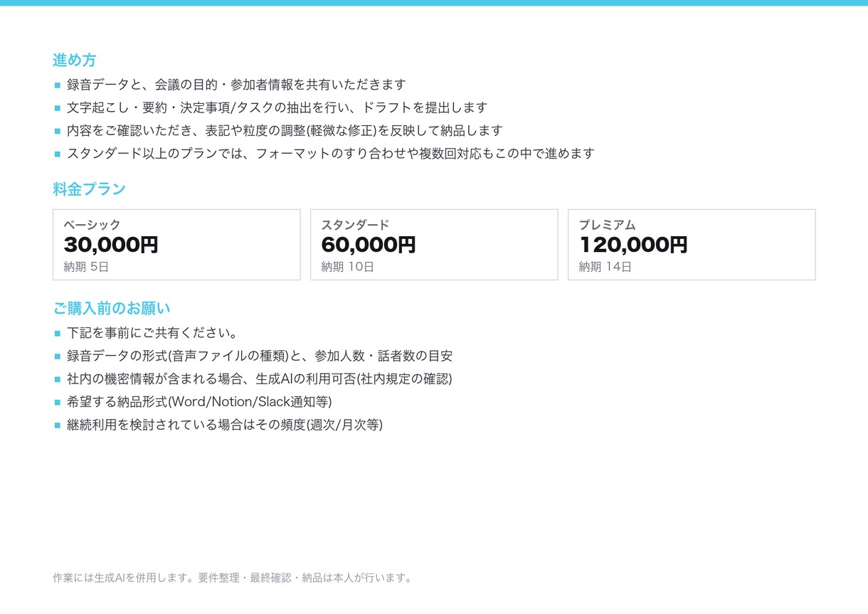868x614 pixels.
Task: Click the line starting 内容をご確認いただき
Action: [285, 130]
